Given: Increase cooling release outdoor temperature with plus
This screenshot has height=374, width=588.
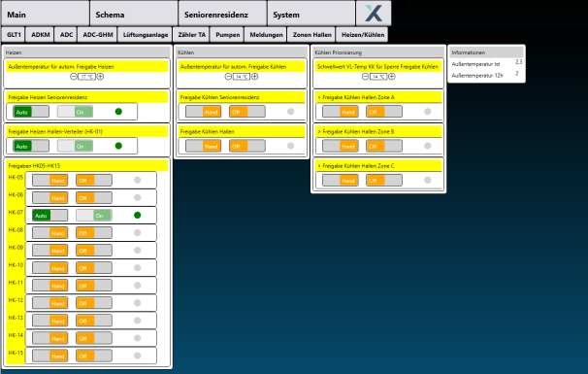Looking at the screenshot, I should (254, 77).
